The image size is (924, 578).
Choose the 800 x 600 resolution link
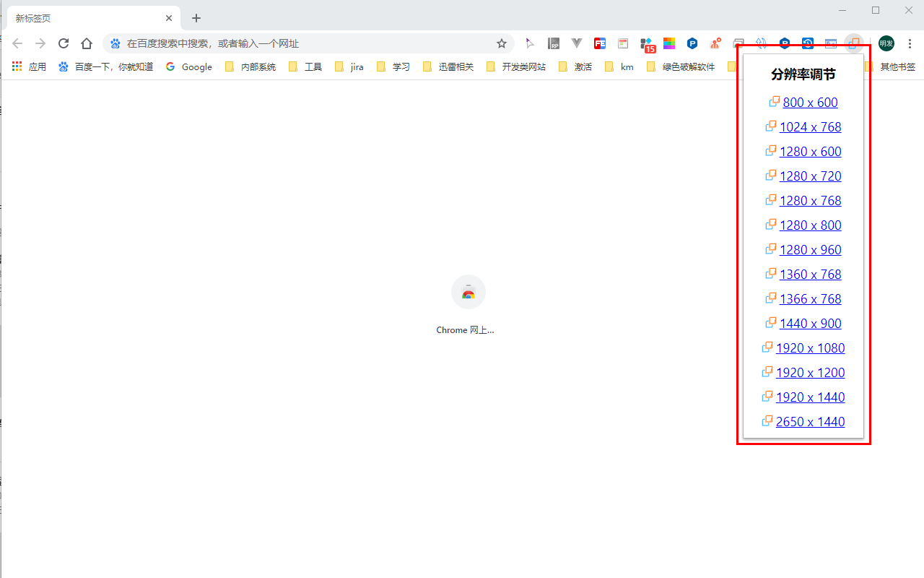810,103
